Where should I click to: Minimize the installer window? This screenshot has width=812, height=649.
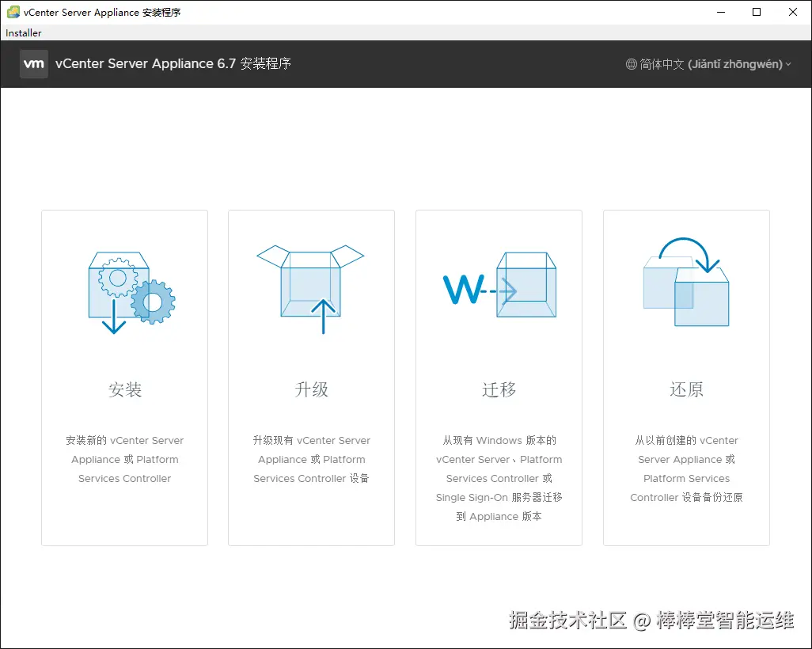(x=721, y=12)
